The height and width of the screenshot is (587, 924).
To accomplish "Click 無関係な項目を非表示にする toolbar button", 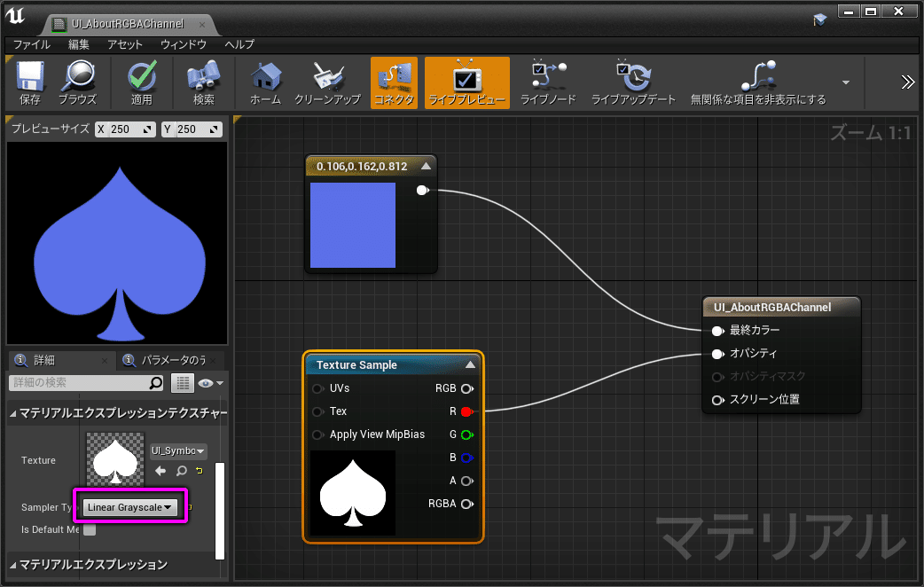I will 758,83.
